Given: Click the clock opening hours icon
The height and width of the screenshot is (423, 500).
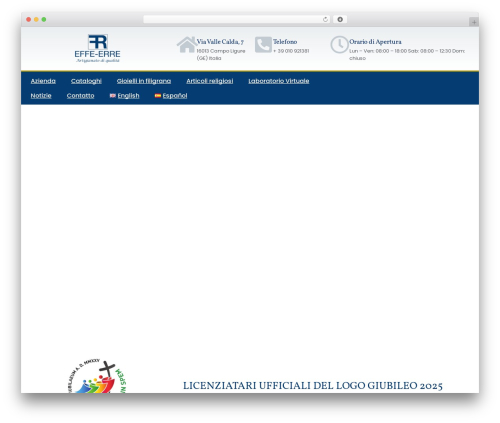Looking at the screenshot, I should click(x=339, y=45).
